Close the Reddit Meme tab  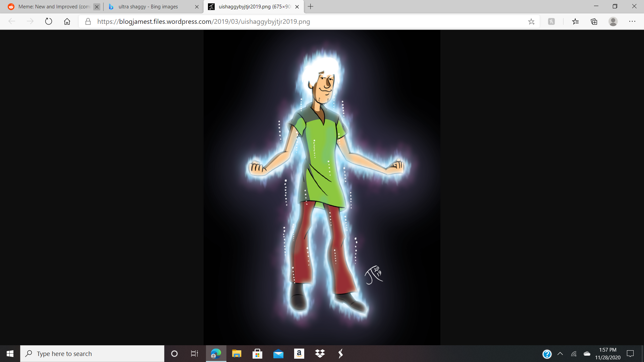pos(97,7)
